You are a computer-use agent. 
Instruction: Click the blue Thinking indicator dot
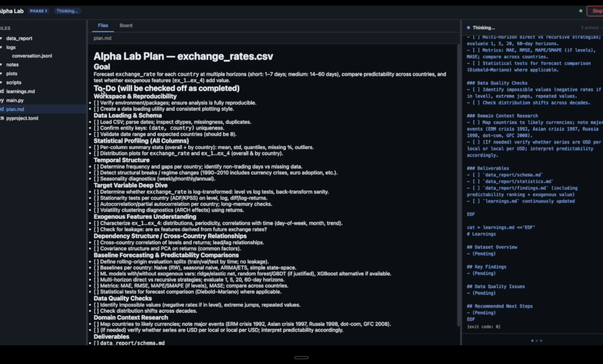468,28
